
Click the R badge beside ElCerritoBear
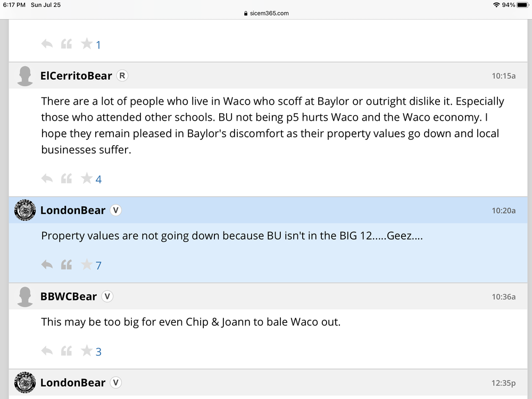[x=122, y=76]
